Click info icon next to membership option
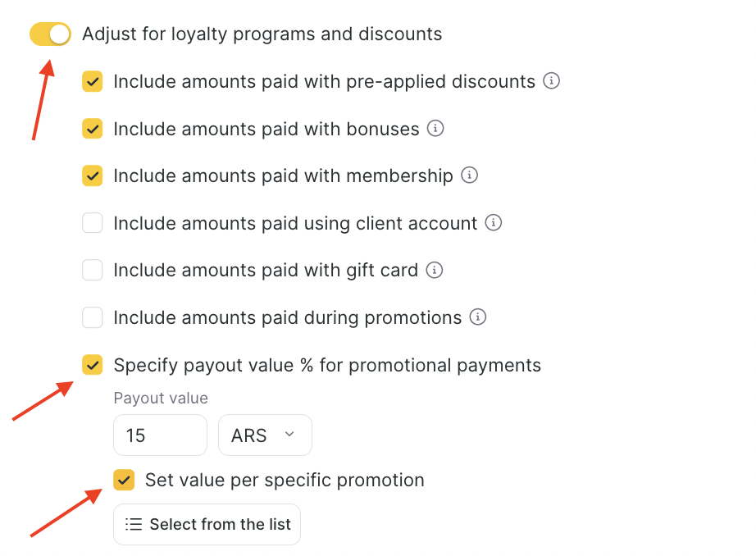756x556 pixels. pyautogui.click(x=470, y=175)
